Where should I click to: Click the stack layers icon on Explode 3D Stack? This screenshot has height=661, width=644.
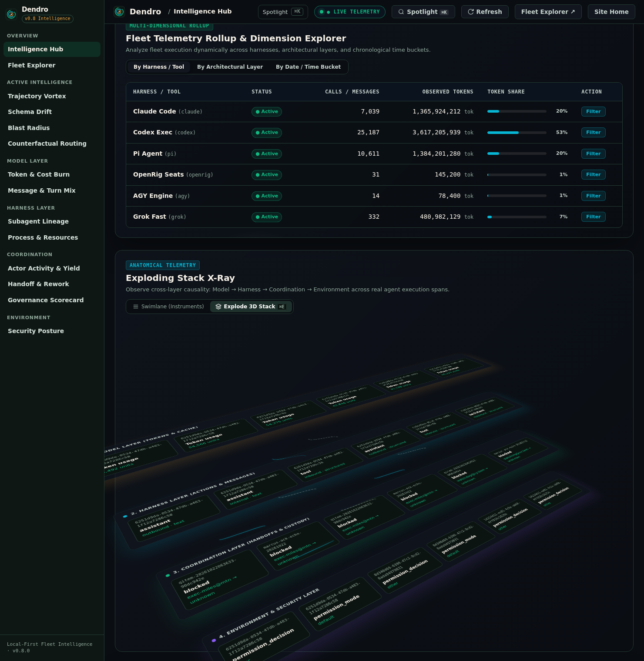tap(218, 307)
